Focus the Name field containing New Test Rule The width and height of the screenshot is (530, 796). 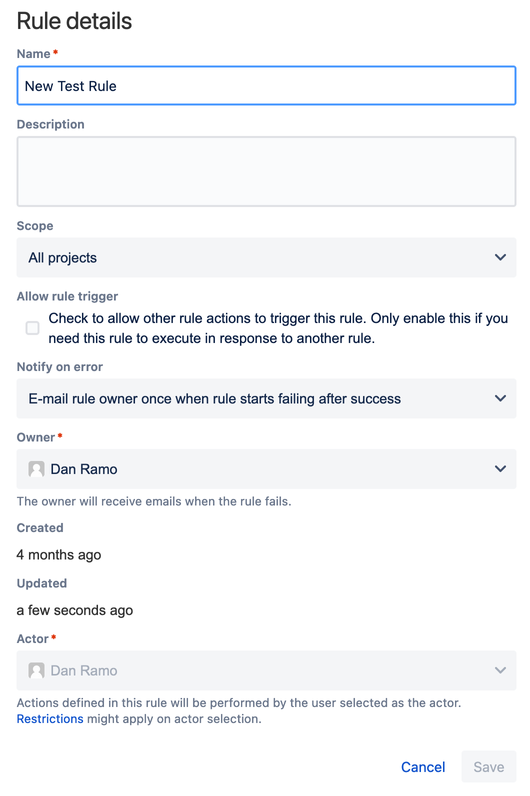[267, 86]
